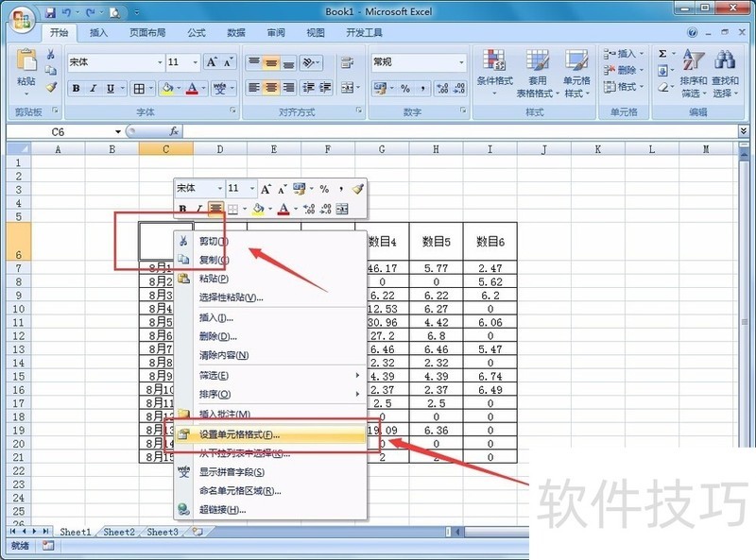This screenshot has height=560, width=756.
Task: Select column J header
Action: [x=544, y=149]
